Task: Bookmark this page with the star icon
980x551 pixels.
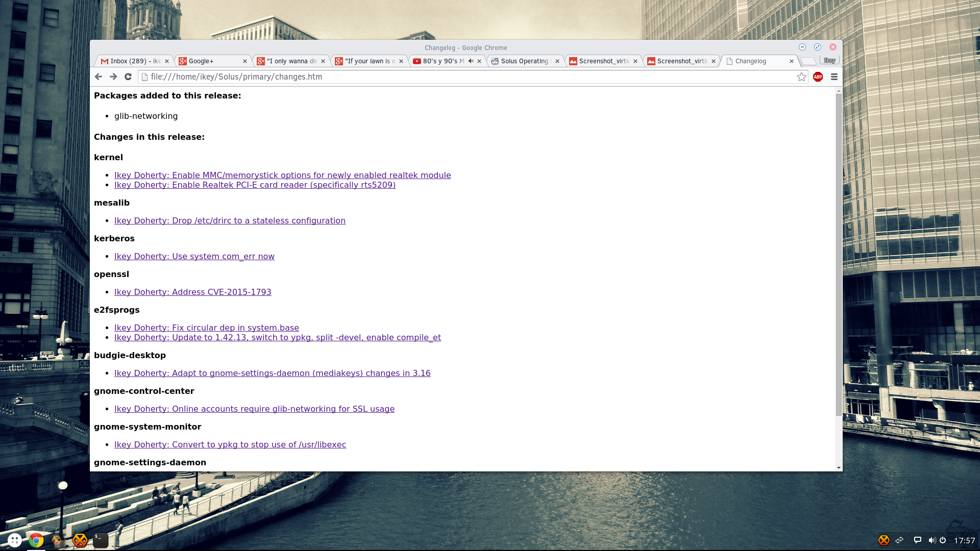Action: 801,77
